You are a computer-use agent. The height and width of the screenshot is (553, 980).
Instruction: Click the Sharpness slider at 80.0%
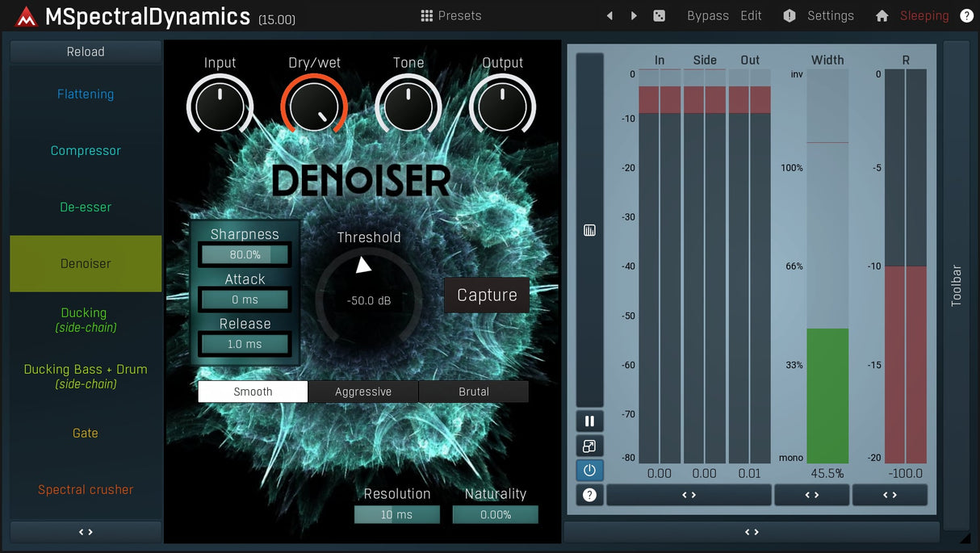point(245,255)
